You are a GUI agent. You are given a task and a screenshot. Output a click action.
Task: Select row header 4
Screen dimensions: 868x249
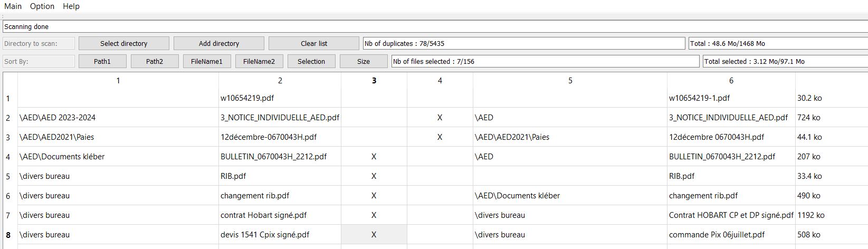coord(8,157)
